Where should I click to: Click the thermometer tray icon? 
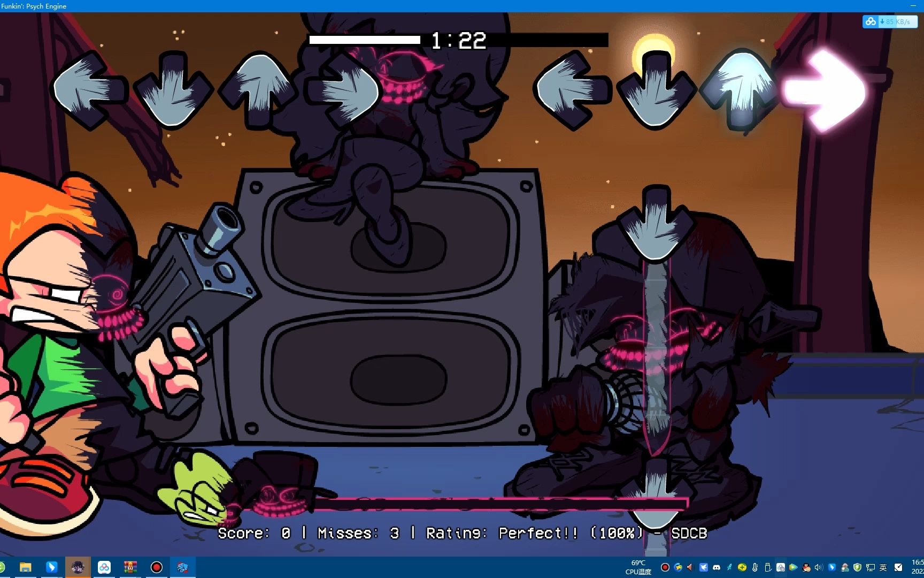click(755, 567)
